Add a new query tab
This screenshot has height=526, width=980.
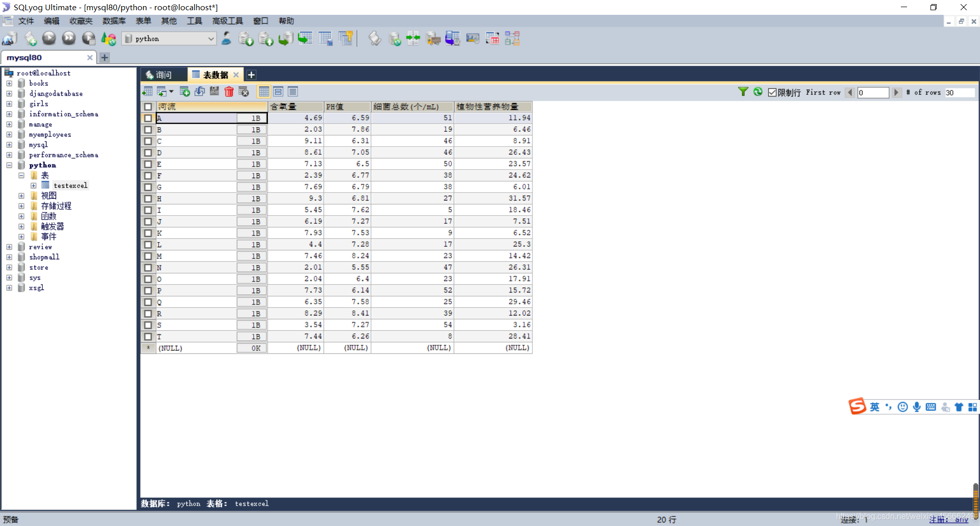251,75
